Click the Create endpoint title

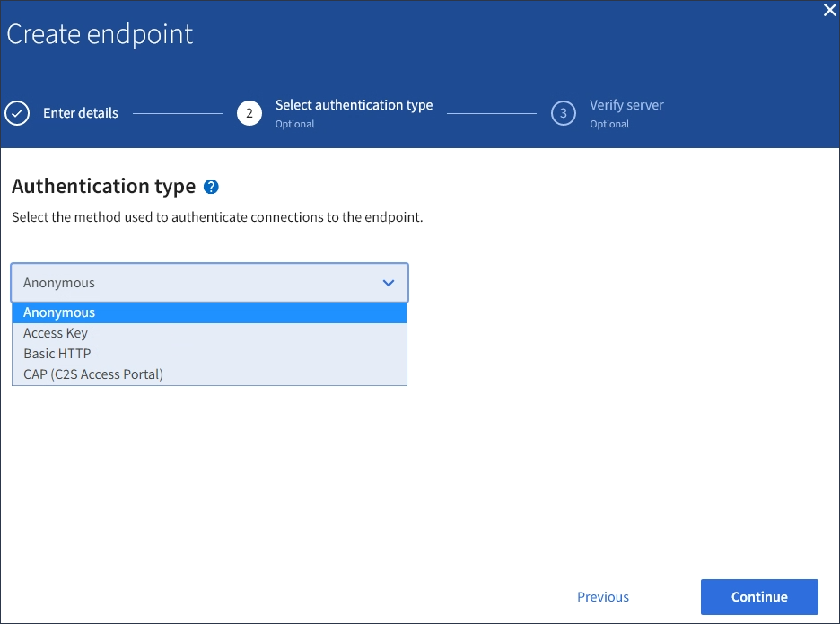(x=100, y=34)
